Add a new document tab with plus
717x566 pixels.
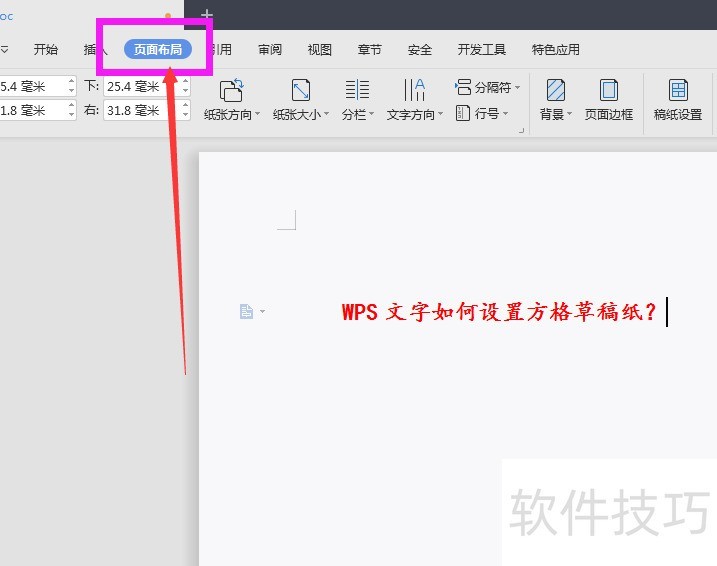point(207,15)
